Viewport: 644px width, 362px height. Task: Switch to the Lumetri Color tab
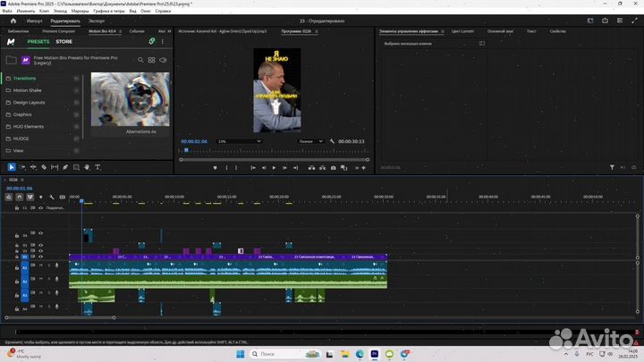click(x=462, y=31)
